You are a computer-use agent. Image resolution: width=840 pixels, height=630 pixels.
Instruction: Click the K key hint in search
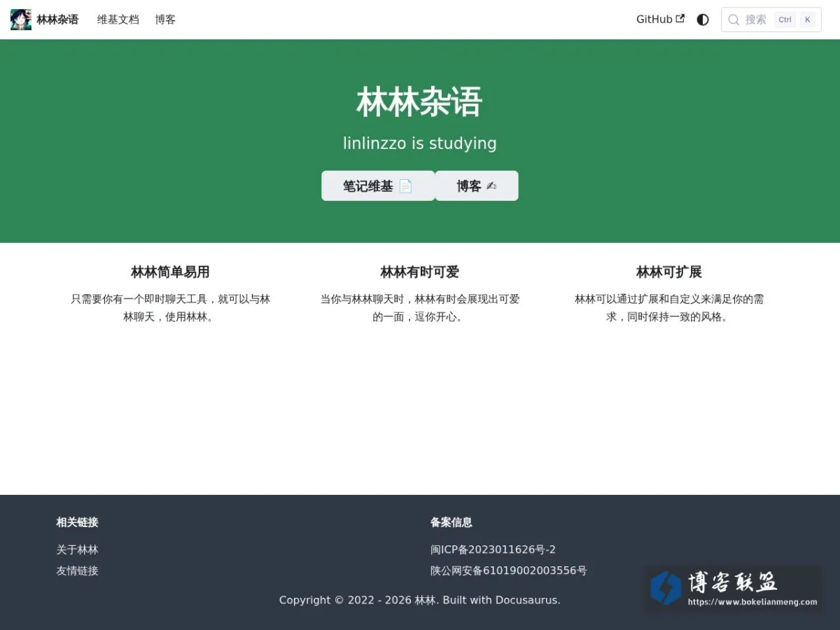808,20
